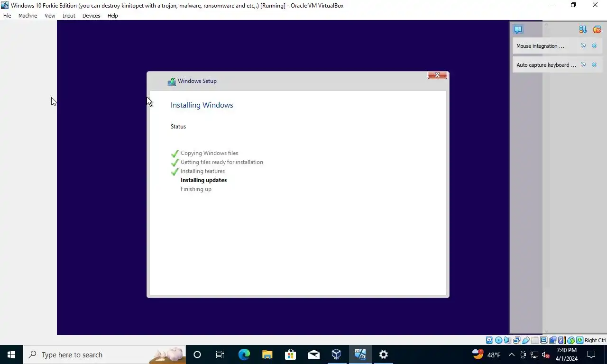Click the 'Mouse integration ...' notification text

[x=541, y=46]
